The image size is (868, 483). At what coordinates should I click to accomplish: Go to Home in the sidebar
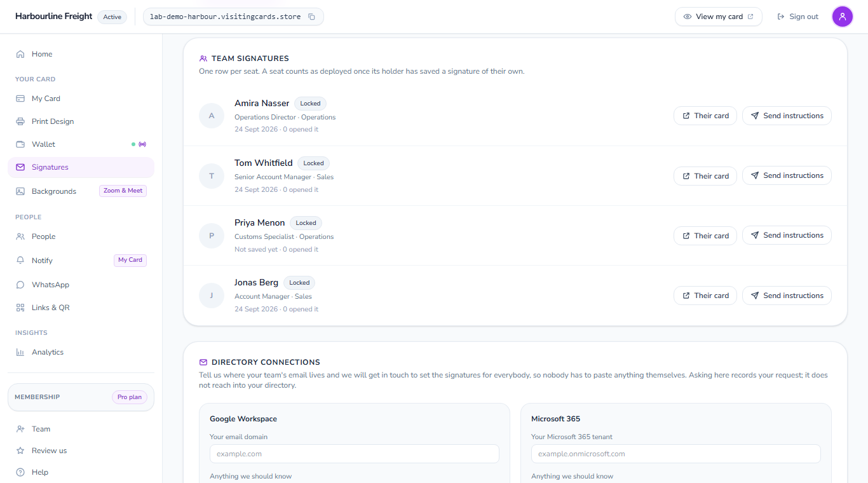coord(81,54)
